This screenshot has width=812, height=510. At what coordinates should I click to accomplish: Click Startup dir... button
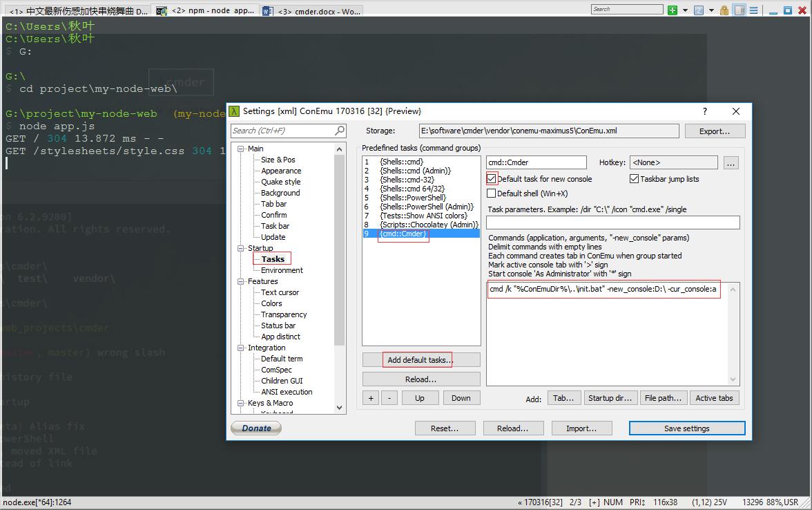coord(610,398)
